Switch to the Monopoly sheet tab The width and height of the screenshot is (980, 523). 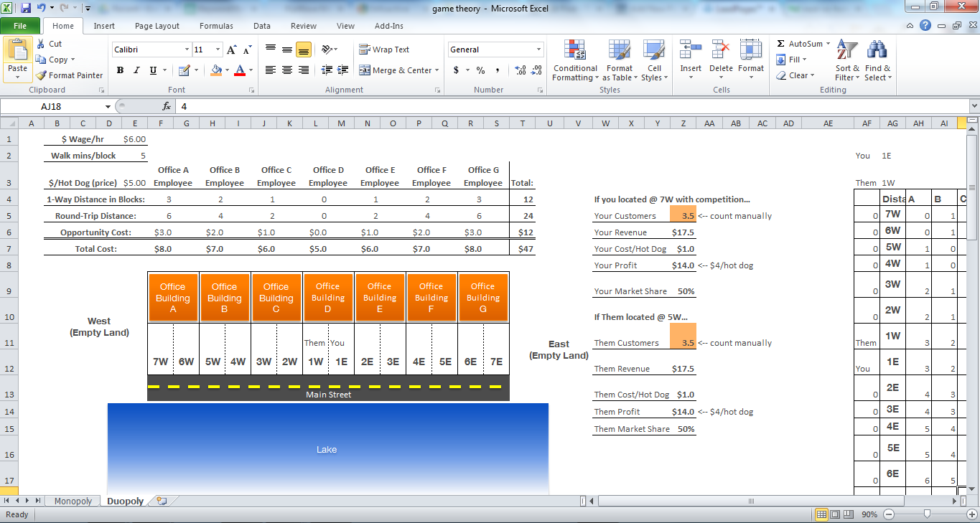pyautogui.click(x=73, y=501)
